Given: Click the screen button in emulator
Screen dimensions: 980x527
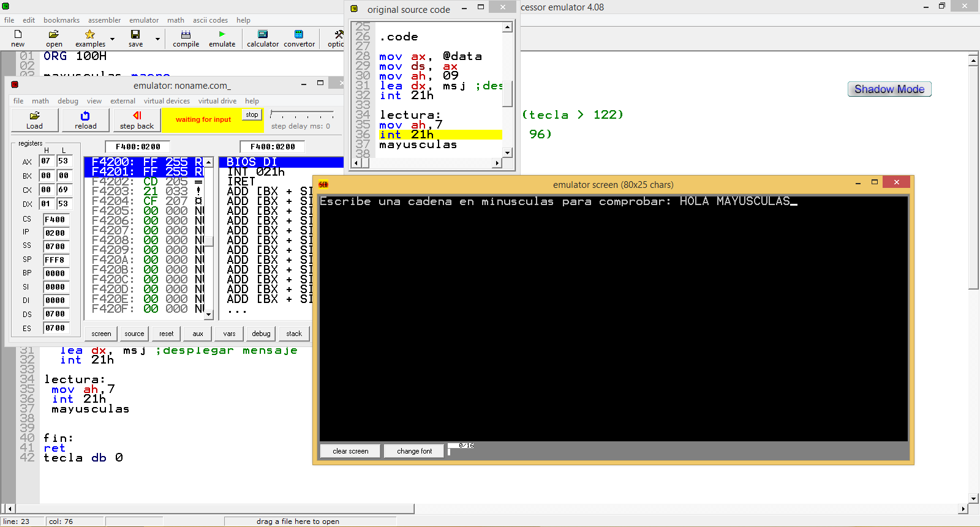Looking at the screenshot, I should point(101,334).
